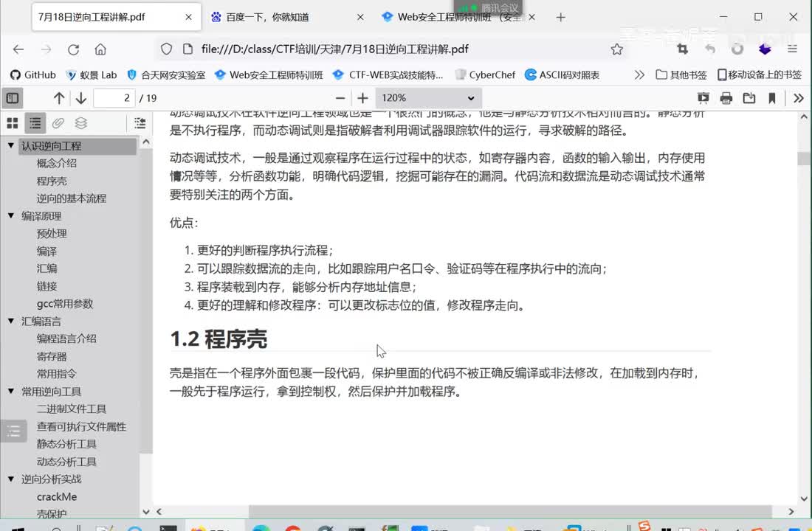Show page thumbnails in sidebar

(x=13, y=123)
